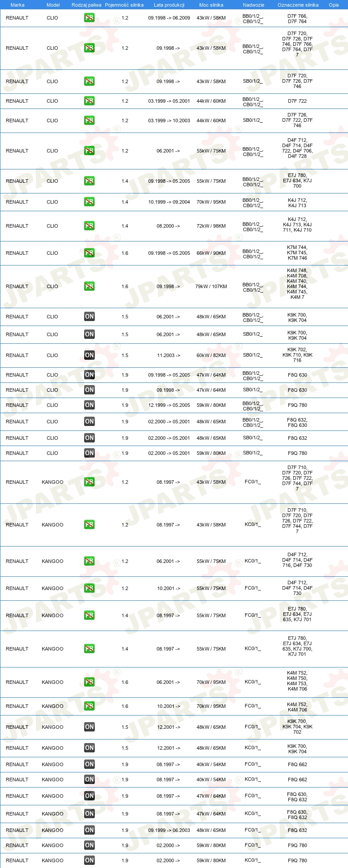Screen dimensions: 348x868
Task: Click petrol icon in Clio 1.4 E7J 780 row
Action: [x=89, y=181]
